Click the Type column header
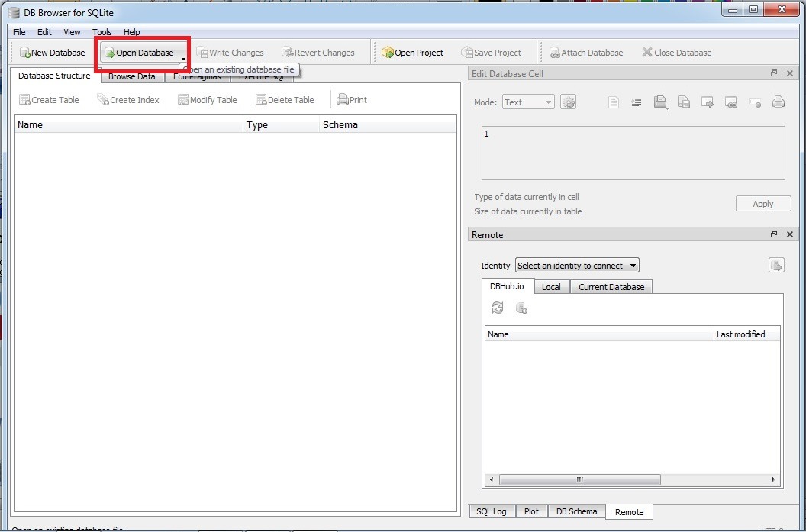Screen dimensions: 806x532 [281, 125]
